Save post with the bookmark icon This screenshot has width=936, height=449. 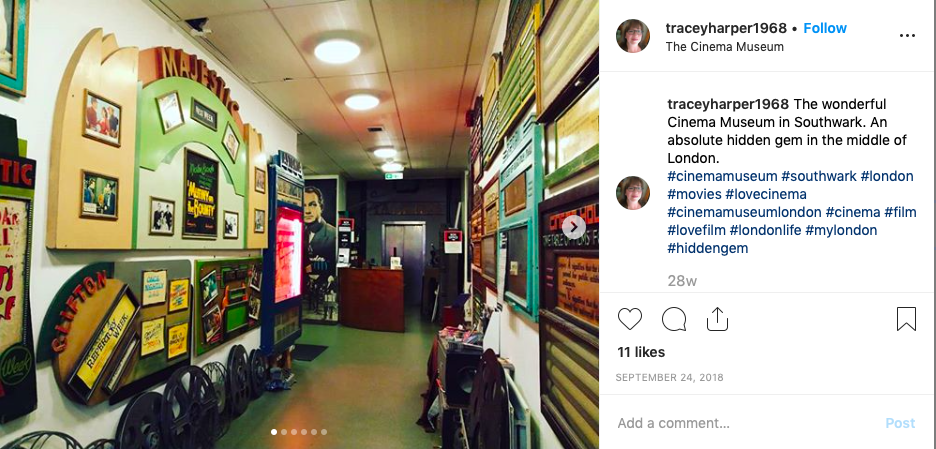pos(906,319)
